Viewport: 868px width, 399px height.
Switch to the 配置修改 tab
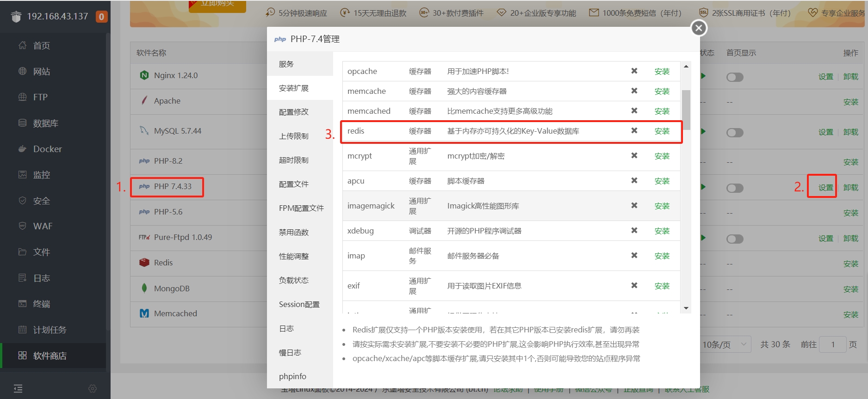pos(300,112)
